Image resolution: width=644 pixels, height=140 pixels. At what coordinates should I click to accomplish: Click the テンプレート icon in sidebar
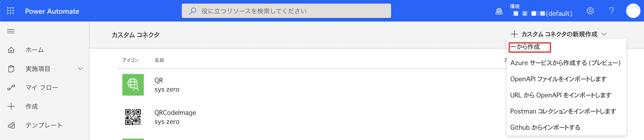coord(11,125)
